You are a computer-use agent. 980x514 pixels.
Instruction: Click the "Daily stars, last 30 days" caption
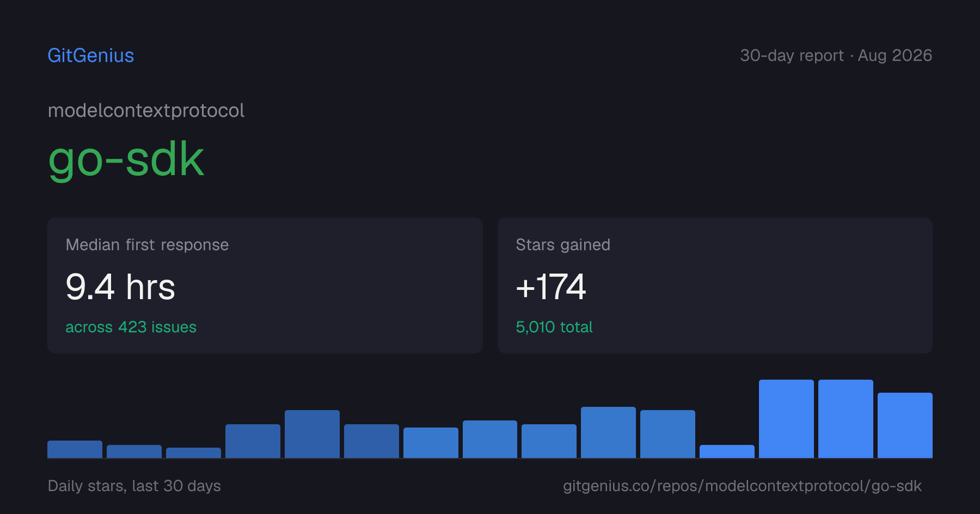[x=134, y=486]
